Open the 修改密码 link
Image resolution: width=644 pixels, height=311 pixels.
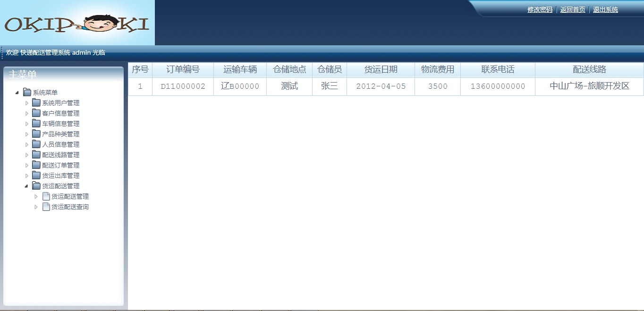point(540,9)
